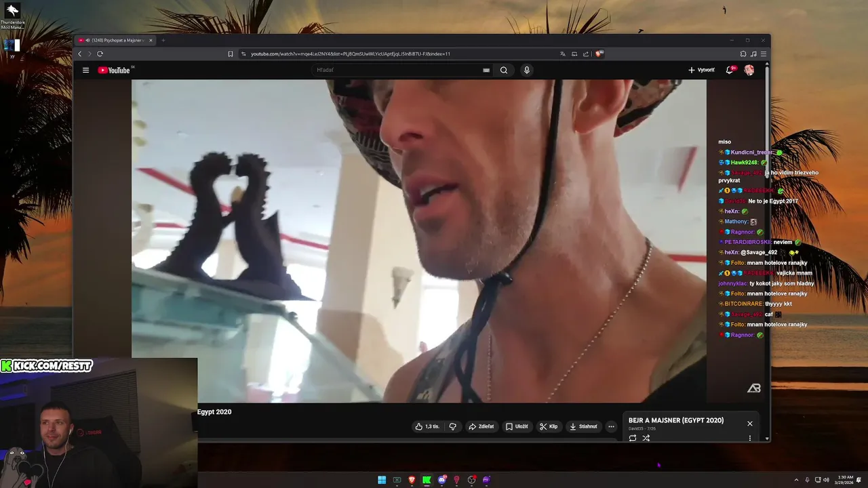The image size is (868, 488).
Task: Open the media control icon in toolbar
Action: [x=753, y=54]
